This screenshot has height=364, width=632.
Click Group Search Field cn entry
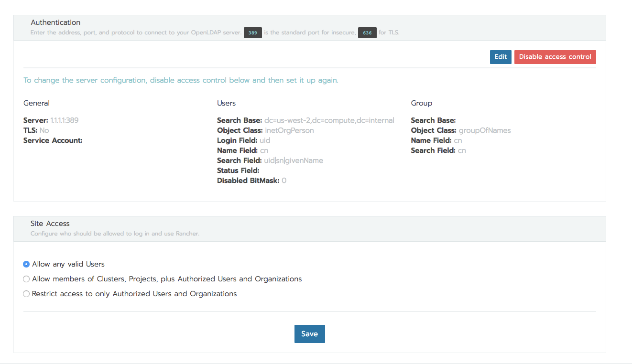(438, 150)
